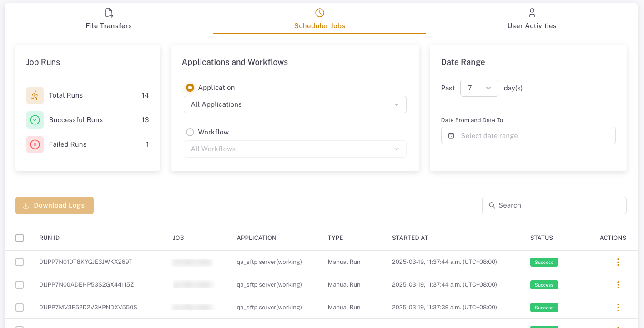Click the STATUS column header
Image resolution: width=644 pixels, height=328 pixels.
click(x=542, y=238)
